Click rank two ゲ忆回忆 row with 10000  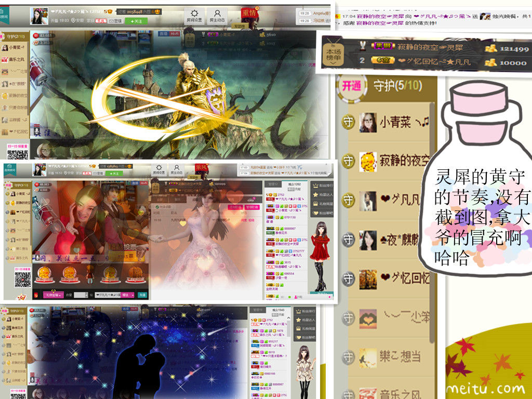click(445, 62)
